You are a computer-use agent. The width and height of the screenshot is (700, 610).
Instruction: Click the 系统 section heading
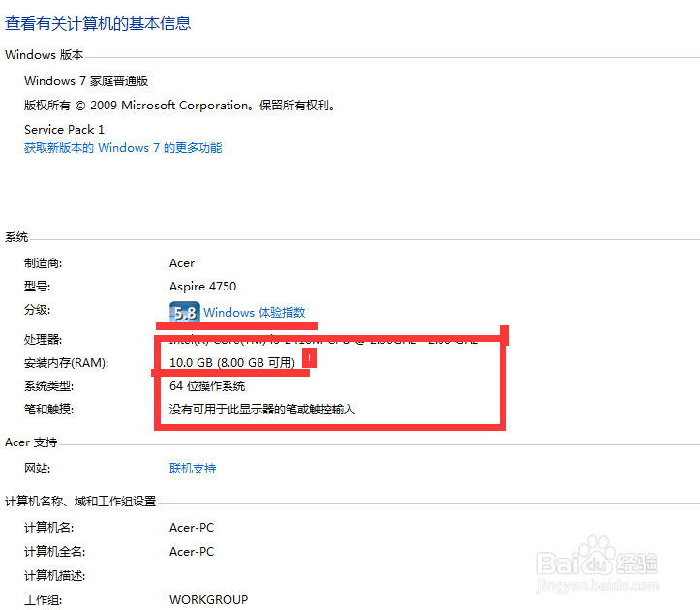[16, 237]
